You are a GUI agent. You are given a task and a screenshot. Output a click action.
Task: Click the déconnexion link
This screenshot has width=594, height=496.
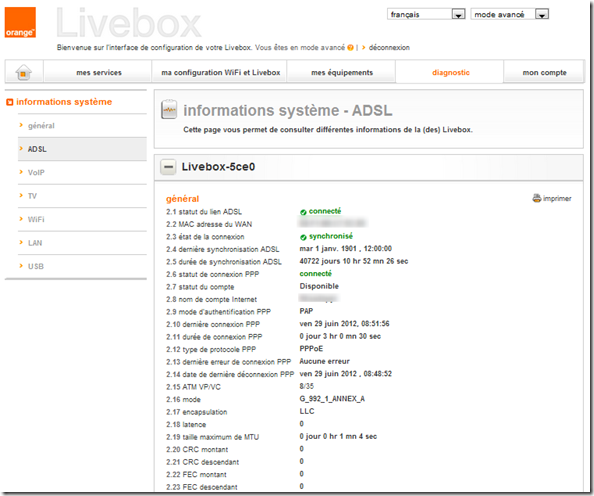389,48
